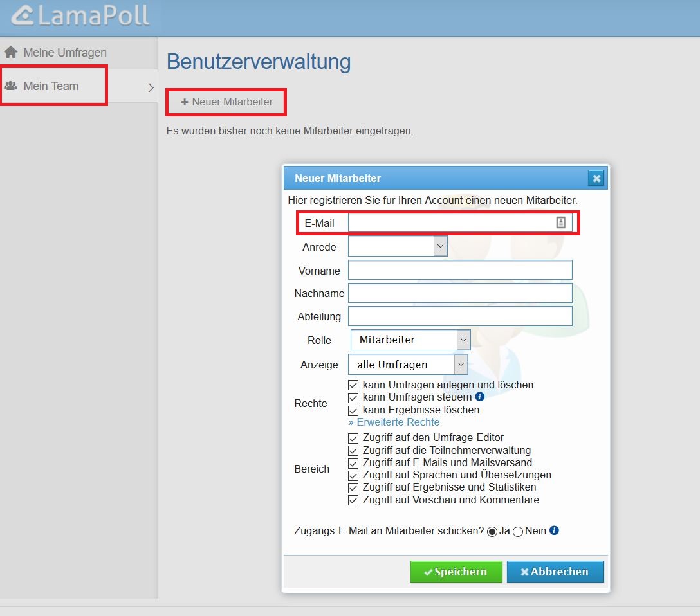Click the info icon beside the Zugangs-E-Mail question
Image resolution: width=700 pixels, height=616 pixels.
point(554,530)
